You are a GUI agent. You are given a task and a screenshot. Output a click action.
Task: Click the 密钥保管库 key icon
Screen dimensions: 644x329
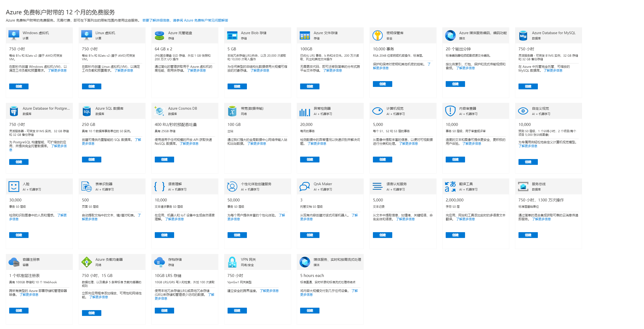378,35
